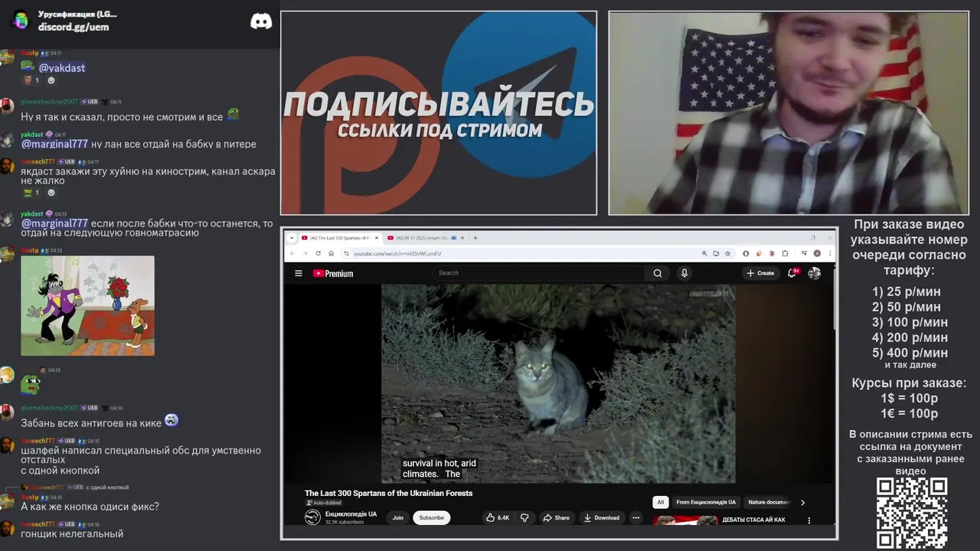Viewport: 980px width, 551px height.
Task: Click the cat video player area
Action: (558, 383)
